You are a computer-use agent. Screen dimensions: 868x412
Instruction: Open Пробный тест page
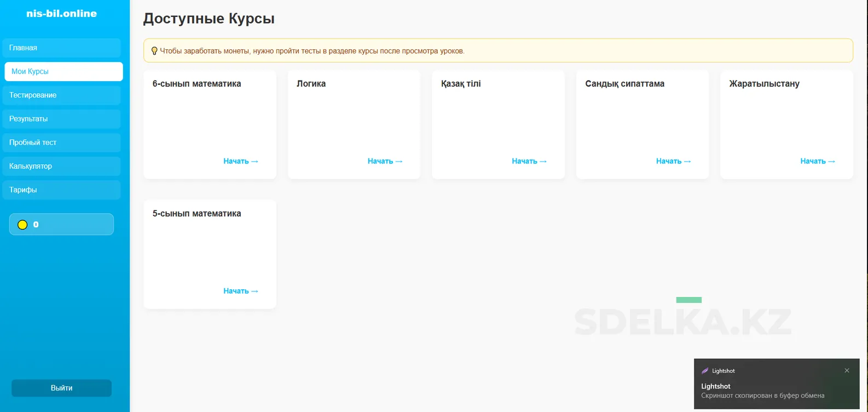(61, 142)
